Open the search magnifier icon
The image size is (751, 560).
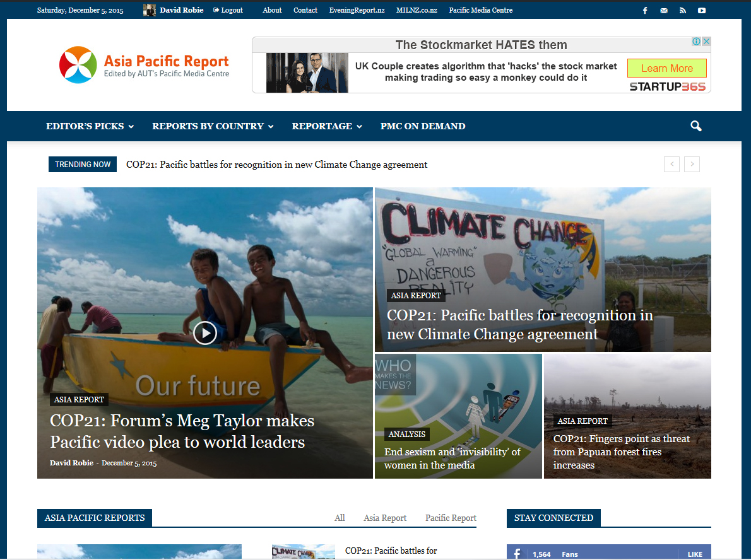(x=696, y=126)
